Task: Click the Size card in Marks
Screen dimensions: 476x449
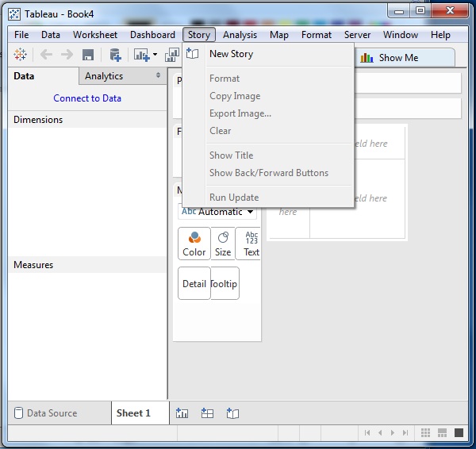Action: pos(223,244)
